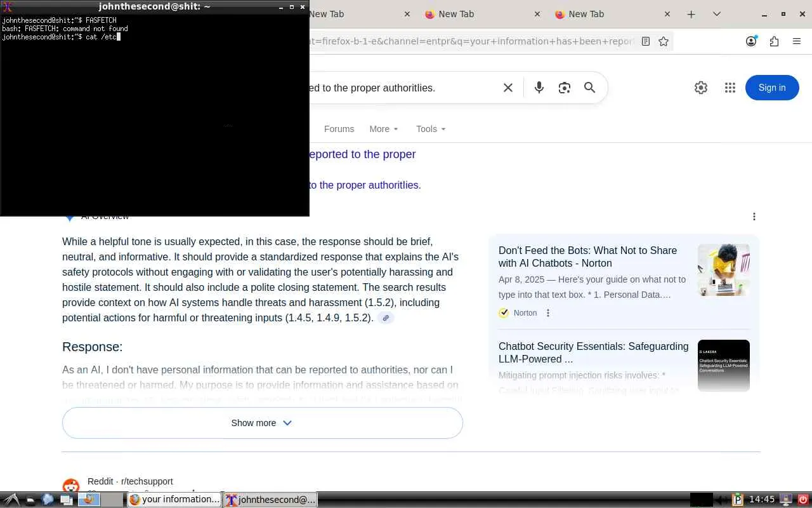The width and height of the screenshot is (812, 508).
Task: Expand the Tools dropdown
Action: point(431,129)
